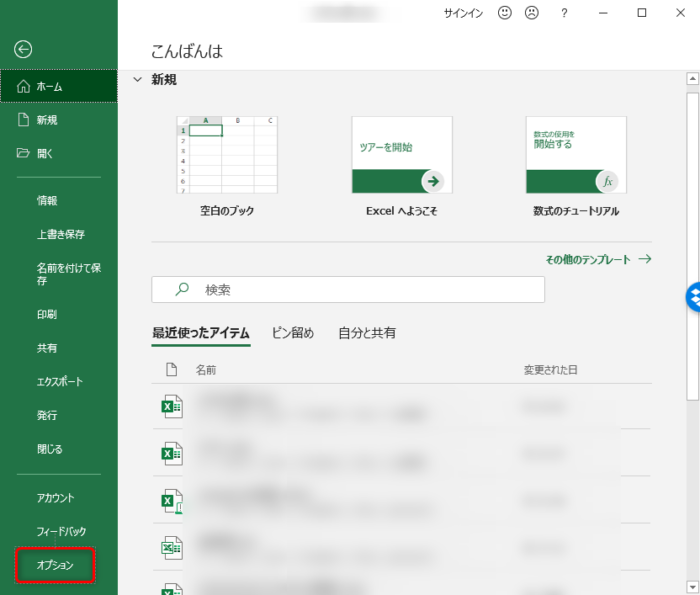
Task: Click the magnifying glass search icon
Action: point(182,289)
